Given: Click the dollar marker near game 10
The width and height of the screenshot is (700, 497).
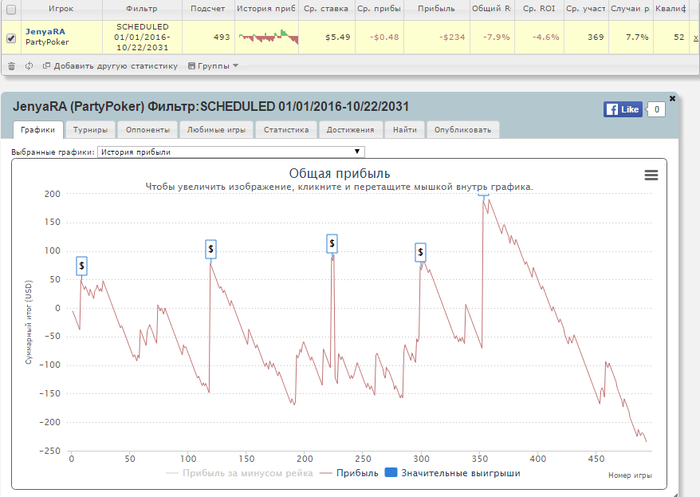Looking at the screenshot, I should pyautogui.click(x=81, y=266).
